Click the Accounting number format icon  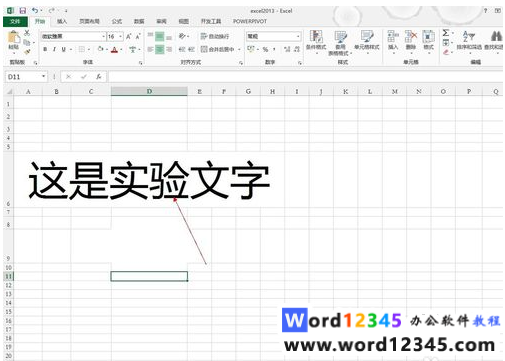[251, 49]
